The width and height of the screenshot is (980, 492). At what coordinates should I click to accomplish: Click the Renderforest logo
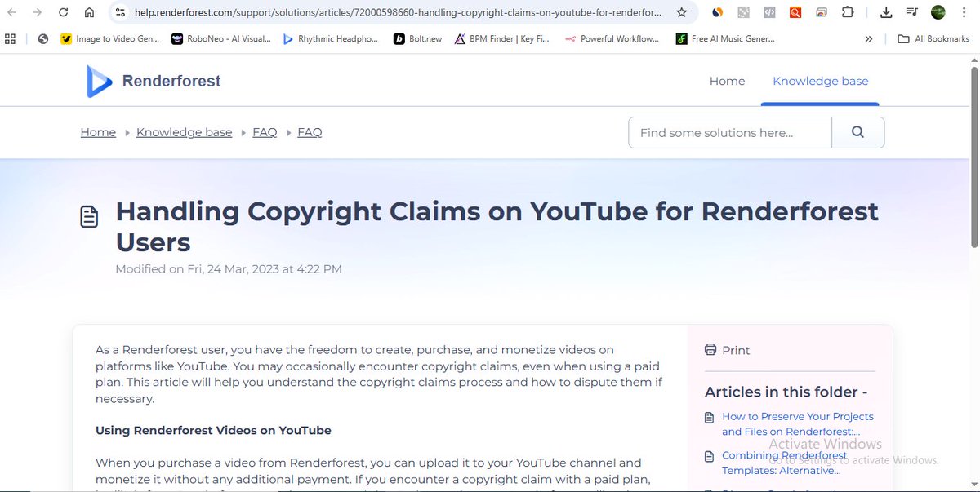154,81
